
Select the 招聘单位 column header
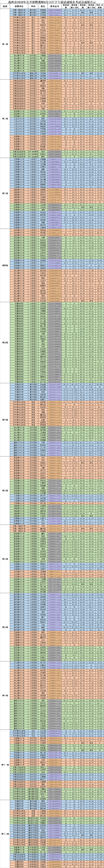coord(20,6)
